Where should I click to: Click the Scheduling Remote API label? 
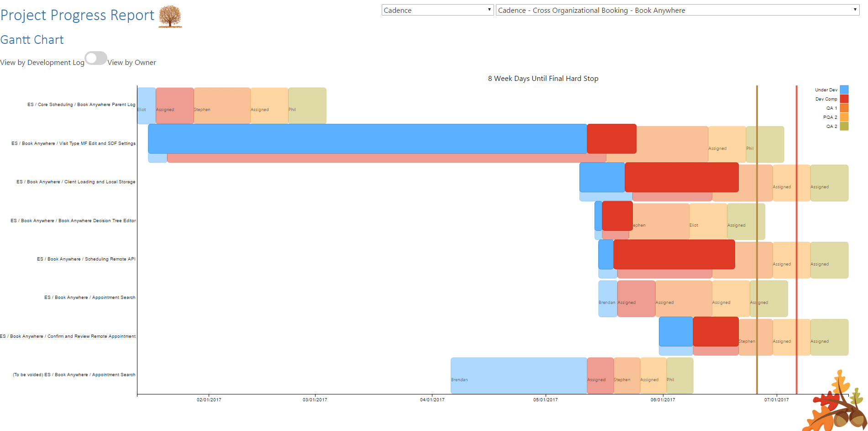86,259
